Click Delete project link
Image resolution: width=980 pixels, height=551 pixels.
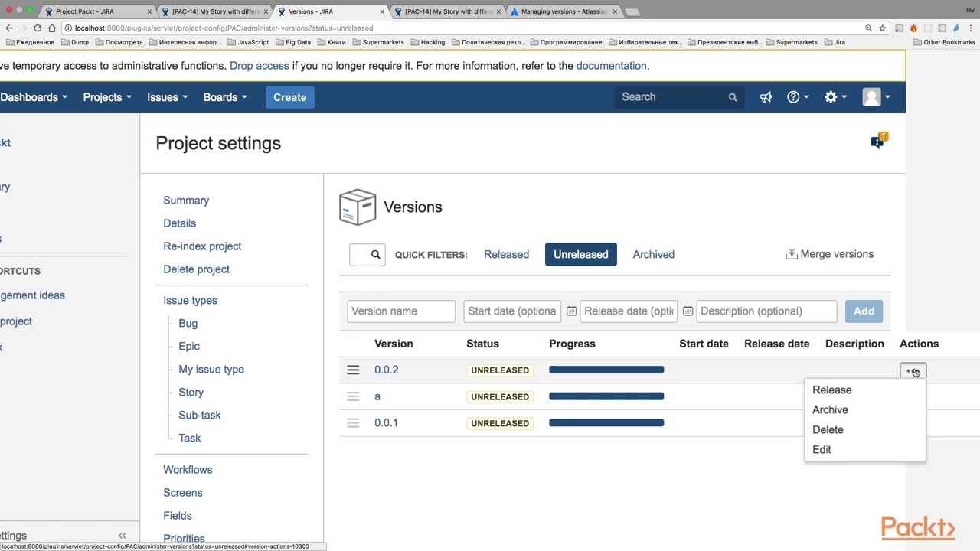[196, 269]
